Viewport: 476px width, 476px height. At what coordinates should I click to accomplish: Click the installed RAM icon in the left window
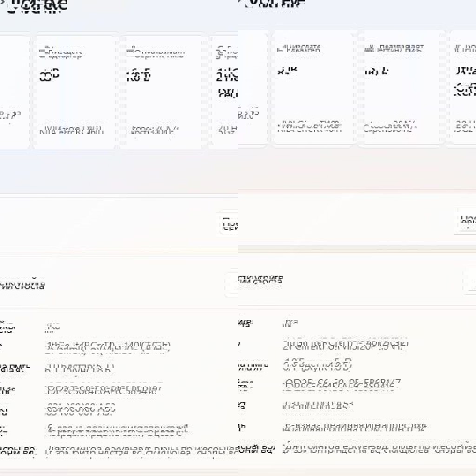130,53
